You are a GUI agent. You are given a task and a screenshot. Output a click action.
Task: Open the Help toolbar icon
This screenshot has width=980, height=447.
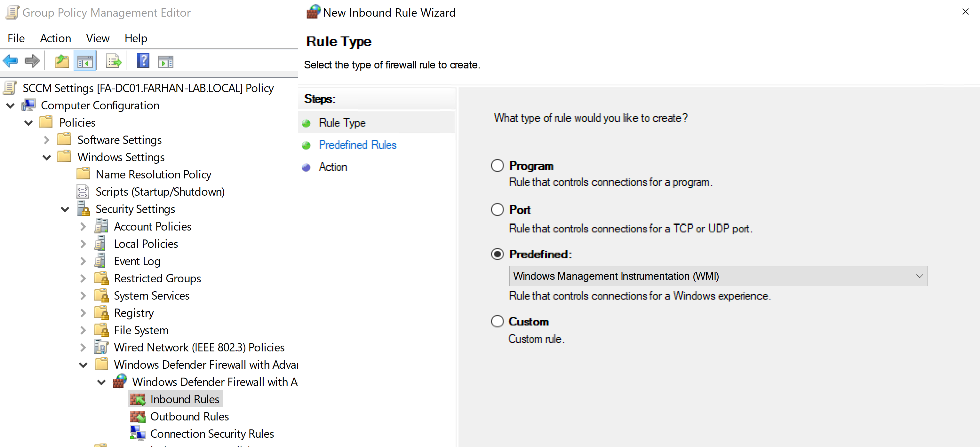click(x=143, y=61)
